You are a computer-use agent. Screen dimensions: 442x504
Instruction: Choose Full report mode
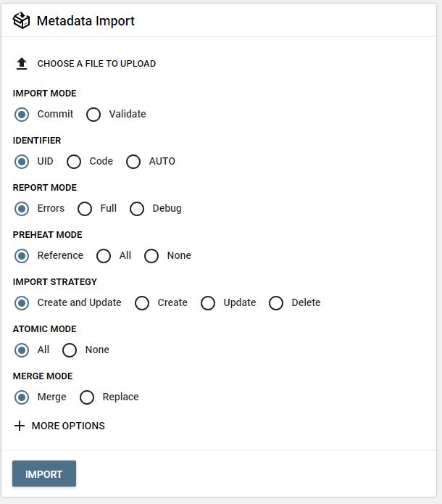point(85,209)
